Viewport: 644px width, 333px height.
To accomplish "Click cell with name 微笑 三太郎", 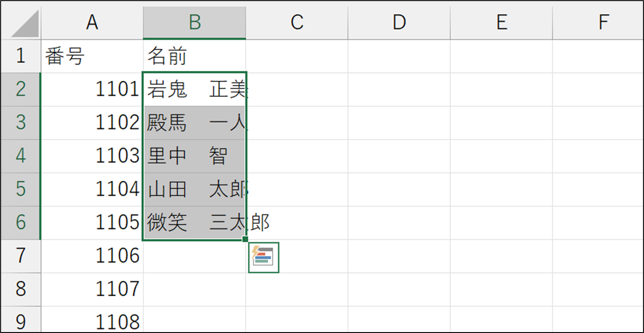I will point(195,223).
